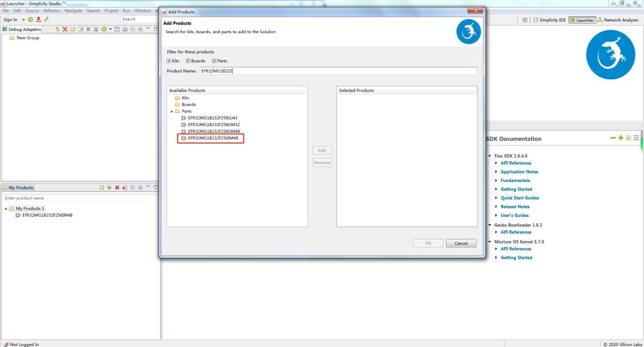Select EFR32MG1B232F256GJ43 in Available Products
This screenshot has height=347, width=644.
(x=212, y=118)
